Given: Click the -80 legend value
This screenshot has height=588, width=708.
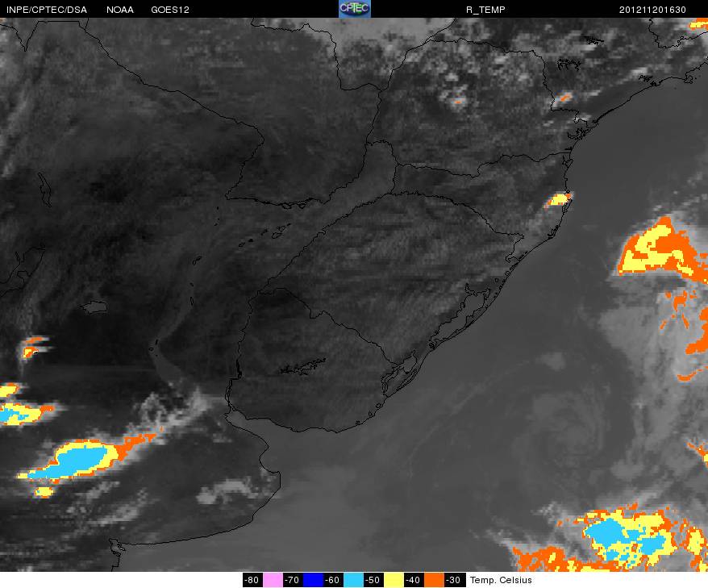Looking at the screenshot, I should point(252,580).
